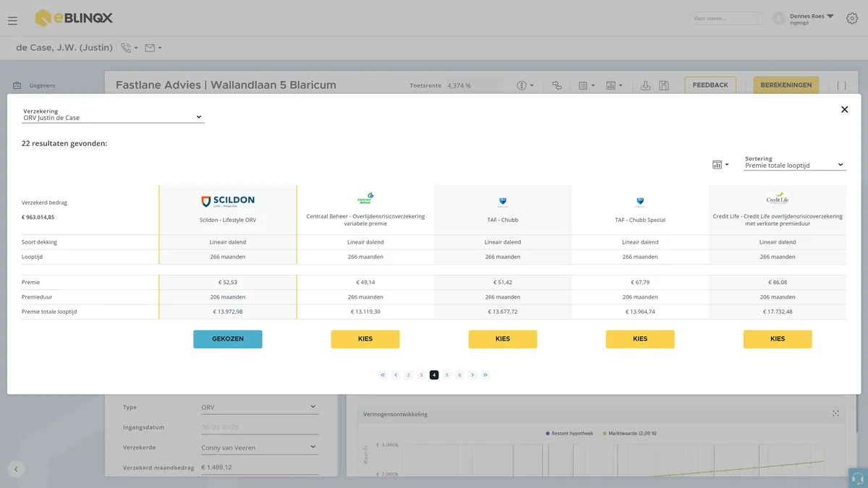Go to the next results page
The image size is (868, 488).
[472, 374]
